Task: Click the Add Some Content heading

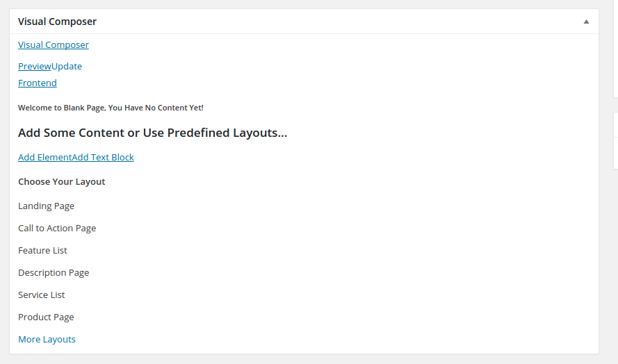Action: click(x=152, y=133)
